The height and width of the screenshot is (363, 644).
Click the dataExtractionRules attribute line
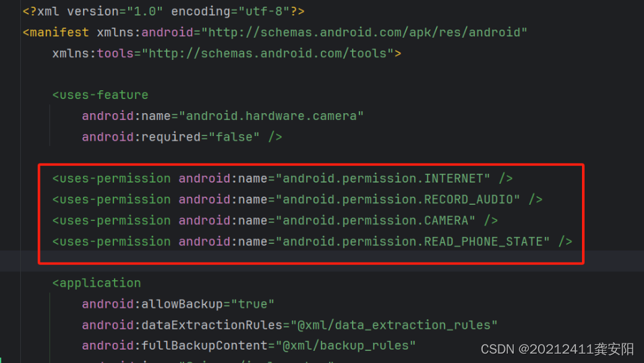click(289, 325)
